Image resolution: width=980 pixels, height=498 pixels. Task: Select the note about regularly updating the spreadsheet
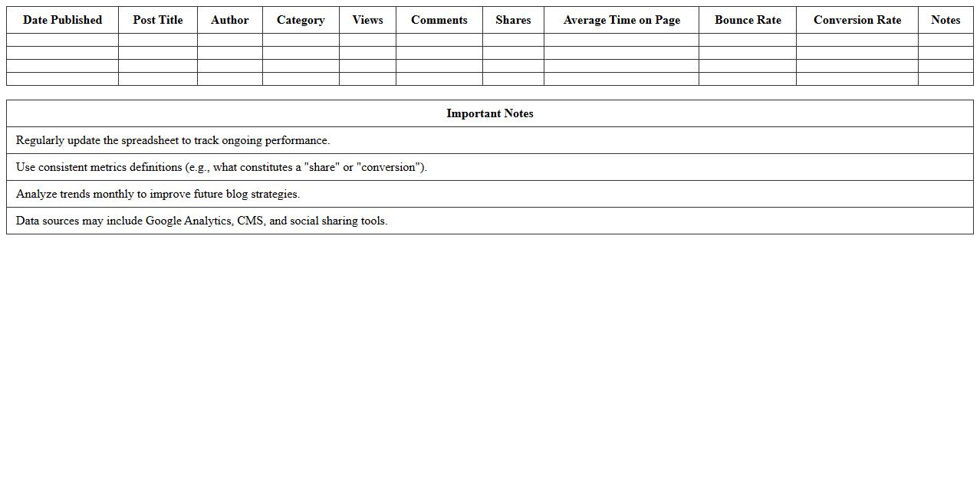[173, 140]
